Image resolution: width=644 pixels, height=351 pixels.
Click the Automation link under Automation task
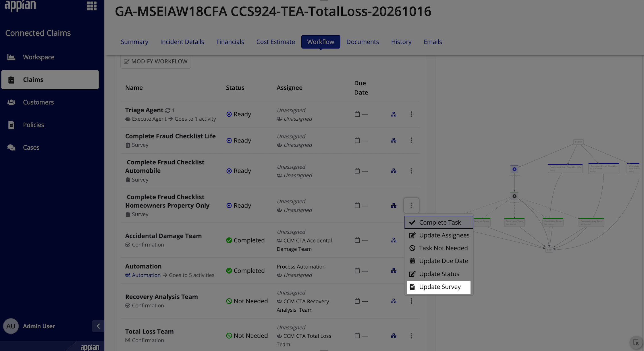coord(146,275)
